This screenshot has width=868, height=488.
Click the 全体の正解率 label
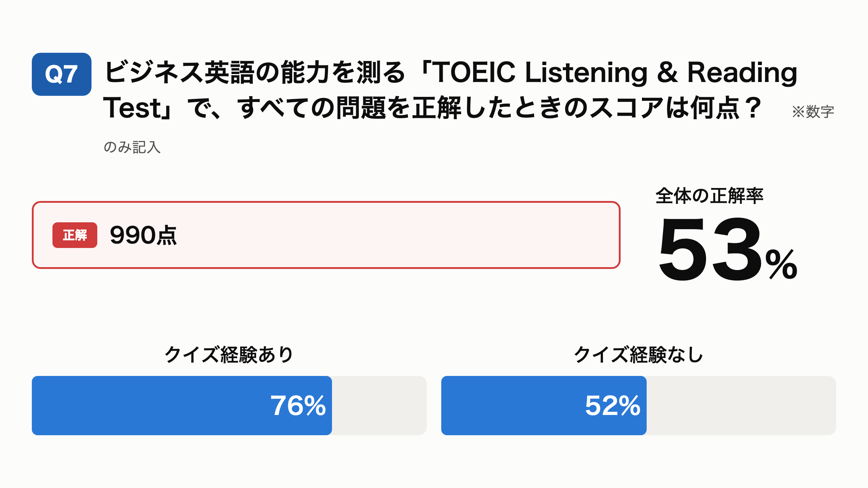tap(709, 196)
